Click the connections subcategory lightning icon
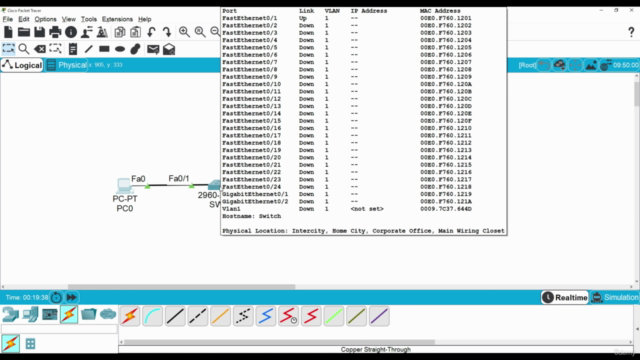This screenshot has width=640, height=360. pyautogui.click(x=11, y=344)
